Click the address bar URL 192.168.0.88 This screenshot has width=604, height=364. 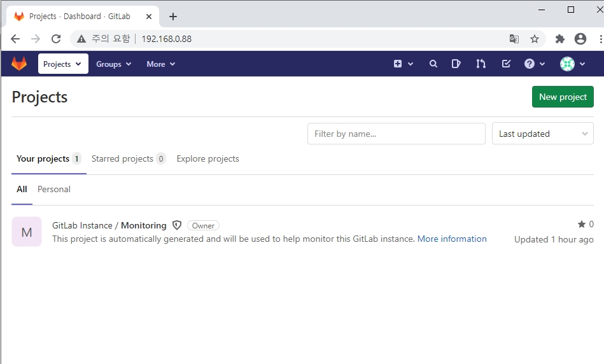click(x=166, y=39)
